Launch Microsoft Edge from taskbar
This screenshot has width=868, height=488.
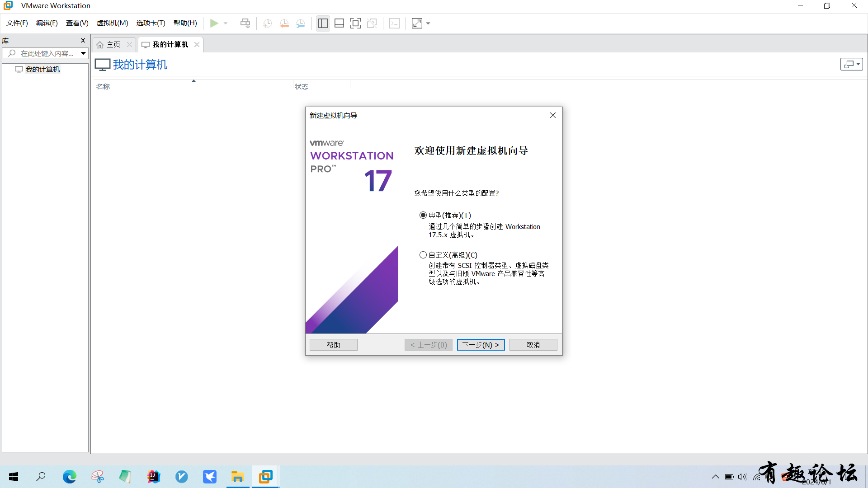coord(69,476)
